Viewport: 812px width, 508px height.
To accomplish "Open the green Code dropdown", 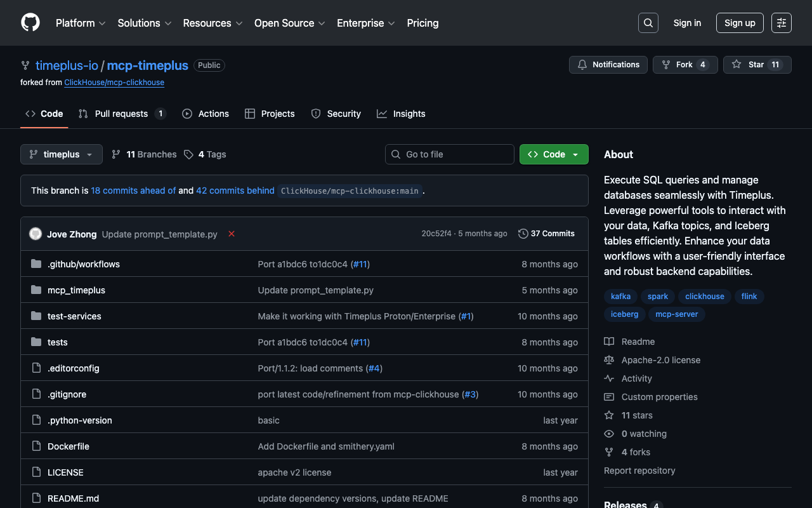I will click(553, 154).
